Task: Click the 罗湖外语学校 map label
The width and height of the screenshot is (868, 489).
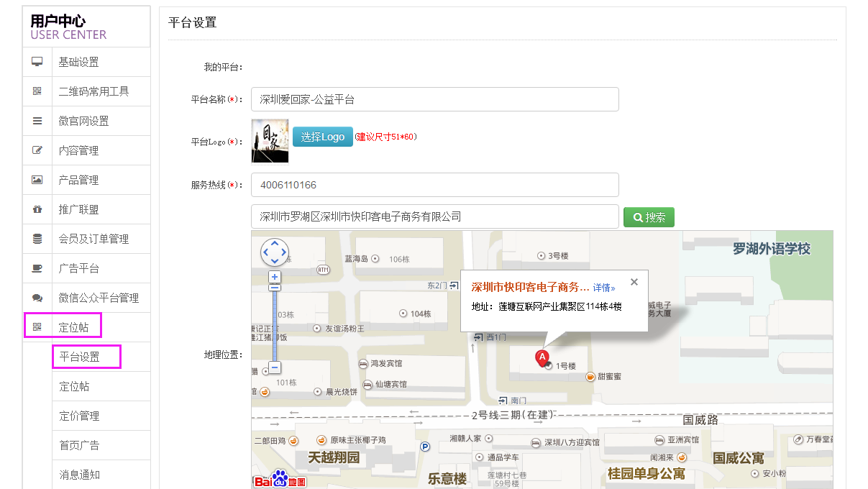Action: (772, 249)
